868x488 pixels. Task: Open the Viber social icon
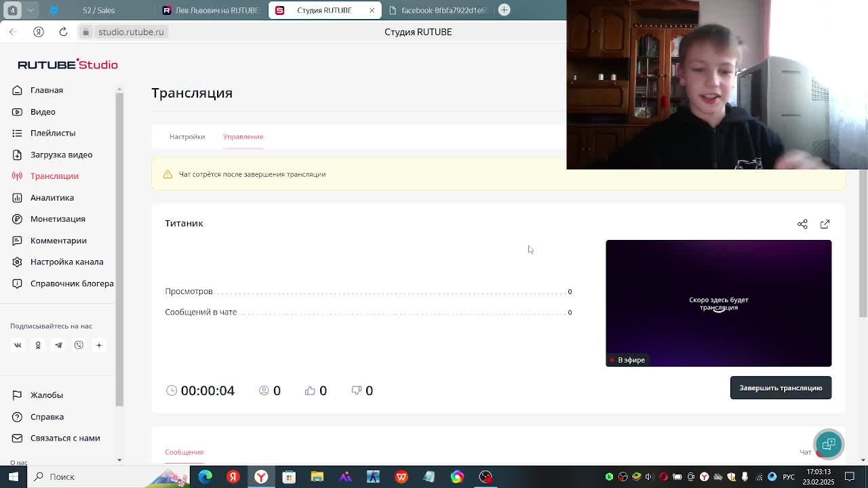click(x=79, y=346)
